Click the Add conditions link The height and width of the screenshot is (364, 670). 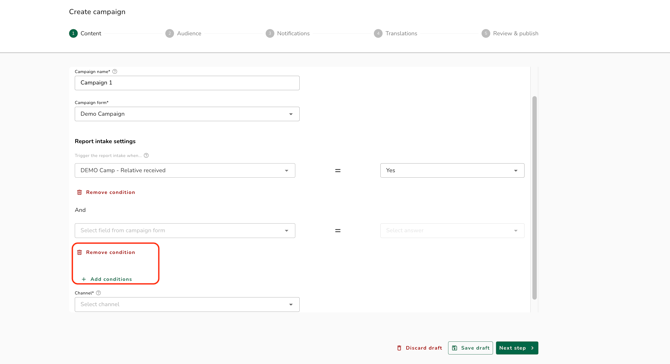[x=107, y=279]
